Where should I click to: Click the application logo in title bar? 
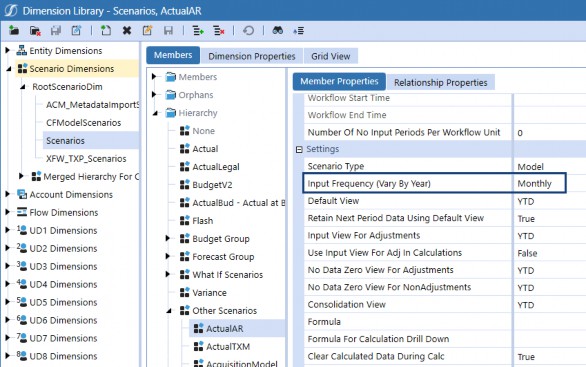(10, 10)
